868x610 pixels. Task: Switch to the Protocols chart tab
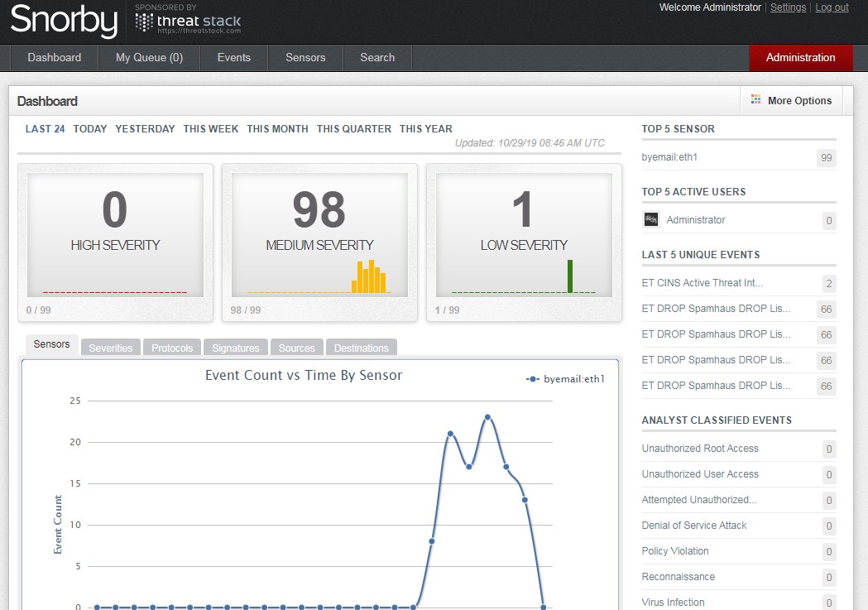[172, 348]
